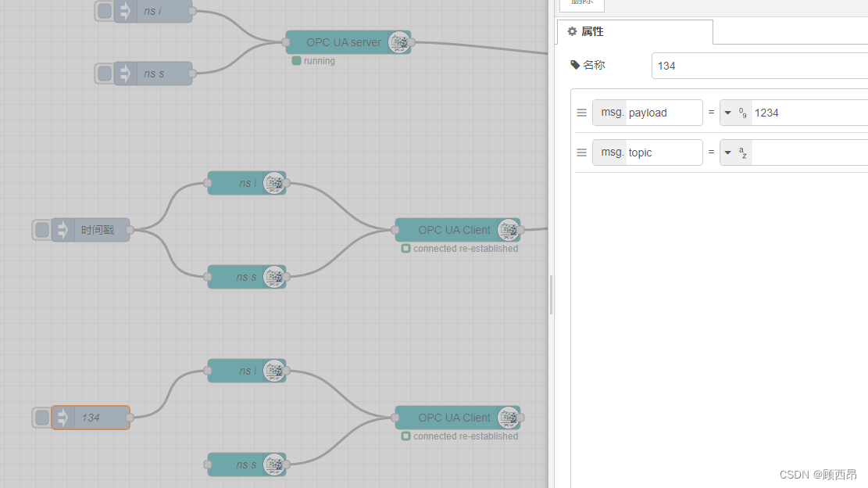Screen dimensions: 868x488
Task: Open the topic value type dropdown
Action: (729, 152)
